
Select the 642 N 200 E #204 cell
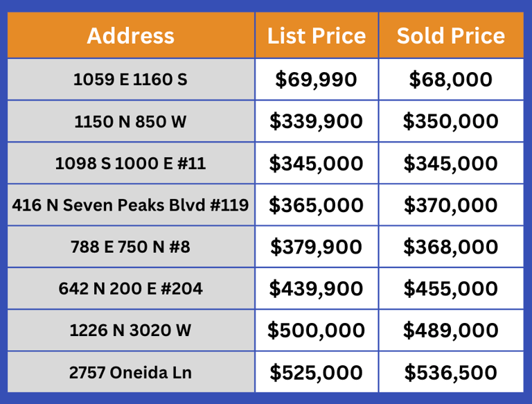point(131,288)
